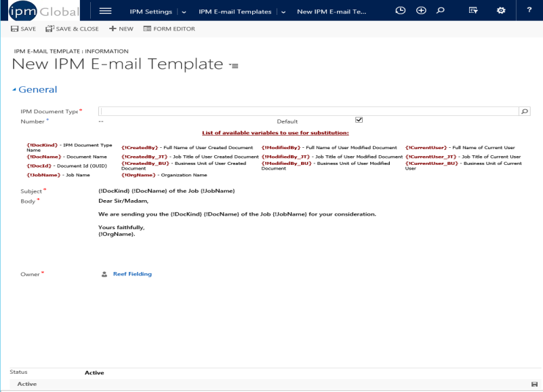543x392 pixels.
Task: Open the Recently Viewed items clock icon
Action: pyautogui.click(x=400, y=10)
